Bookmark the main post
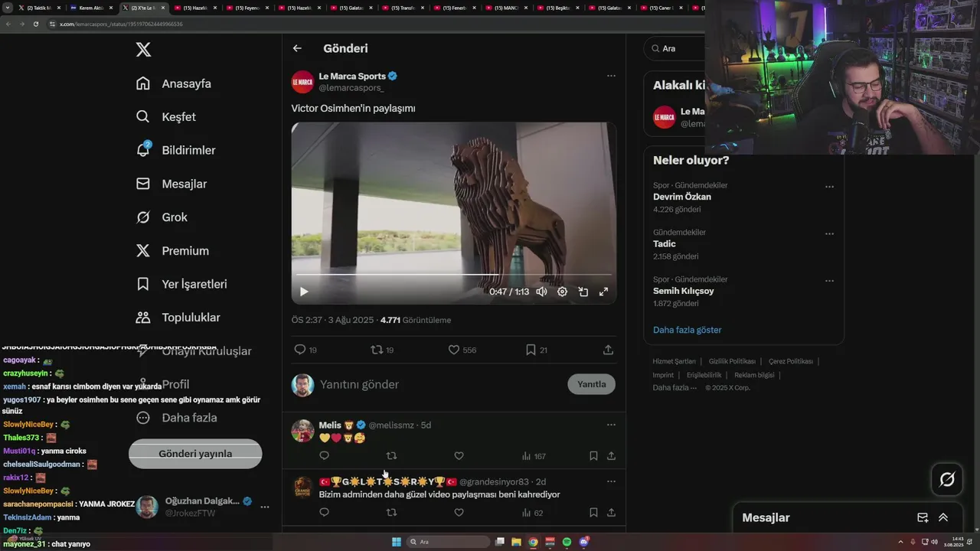Screen dimensions: 980x551 [x=531, y=350]
